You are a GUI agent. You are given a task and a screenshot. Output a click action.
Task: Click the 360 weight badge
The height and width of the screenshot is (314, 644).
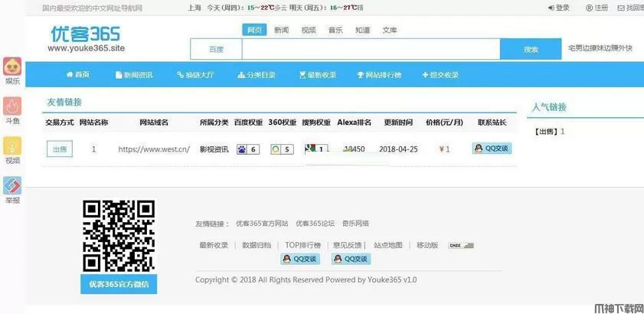click(x=282, y=149)
